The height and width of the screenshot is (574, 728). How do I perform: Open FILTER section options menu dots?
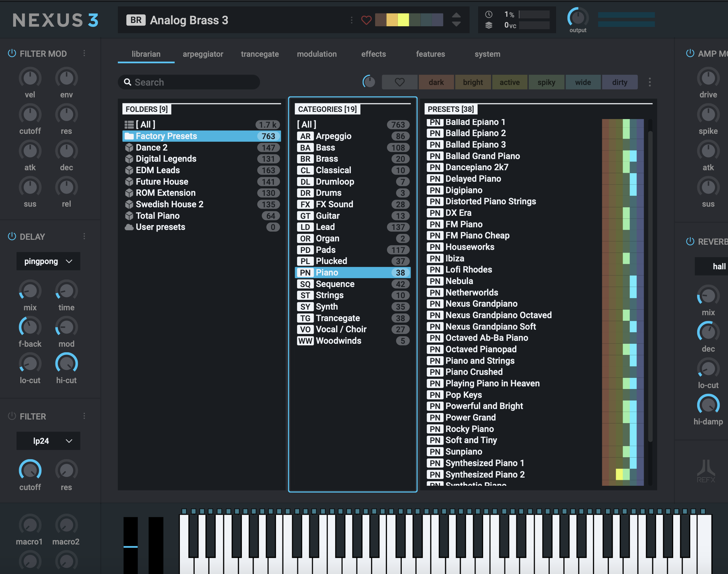[84, 416]
